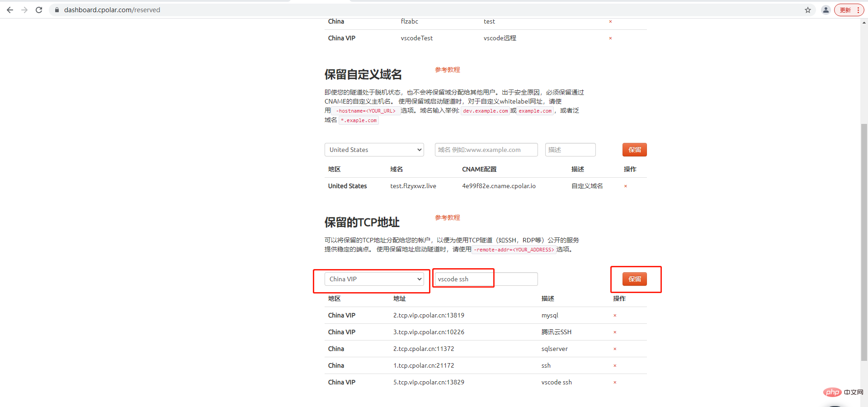Click the scrollbar up arrow
This screenshot has width=868, height=407.
pos(864,22)
